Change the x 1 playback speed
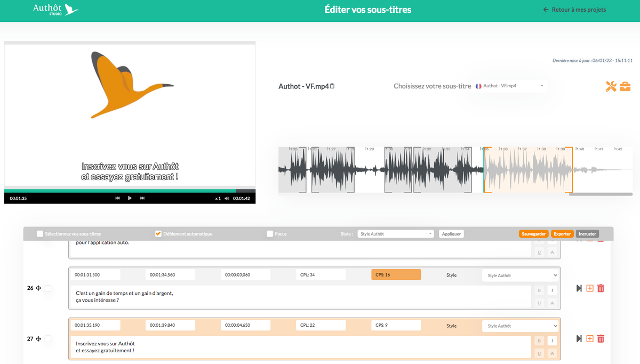 pyautogui.click(x=218, y=198)
